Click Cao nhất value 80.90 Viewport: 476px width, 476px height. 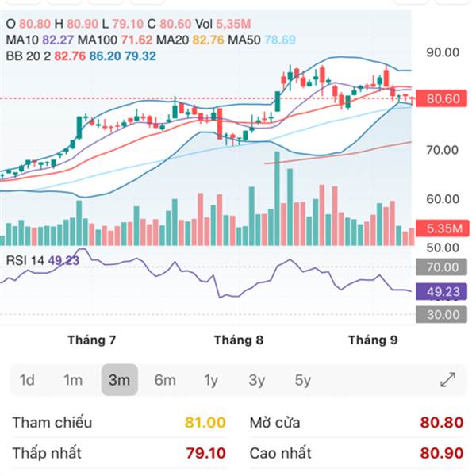pyautogui.click(x=442, y=453)
